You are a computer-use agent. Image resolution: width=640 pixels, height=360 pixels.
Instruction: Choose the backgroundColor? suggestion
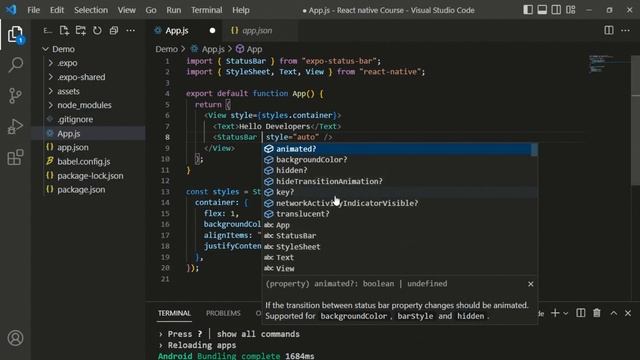click(397, 160)
